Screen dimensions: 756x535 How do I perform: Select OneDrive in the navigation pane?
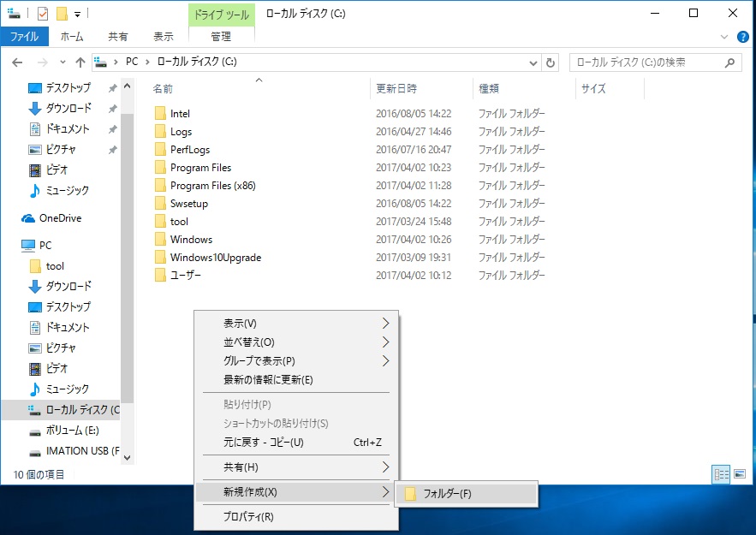(60, 218)
